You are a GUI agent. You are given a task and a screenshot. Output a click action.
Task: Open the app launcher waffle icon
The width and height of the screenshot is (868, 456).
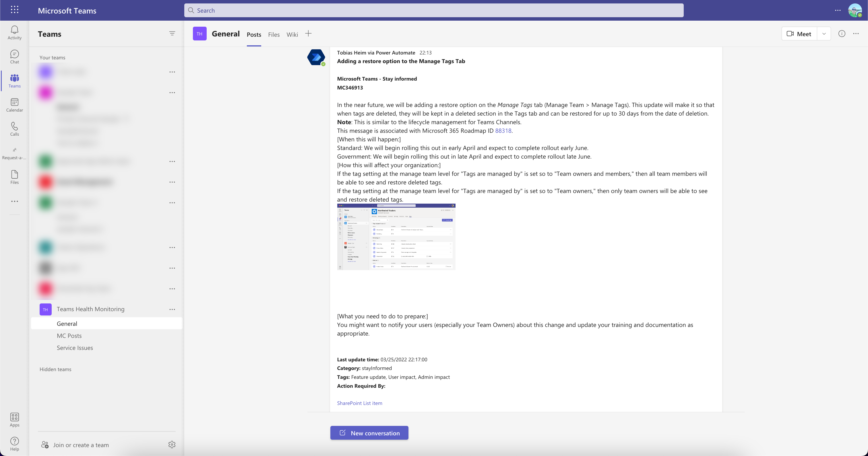click(14, 10)
